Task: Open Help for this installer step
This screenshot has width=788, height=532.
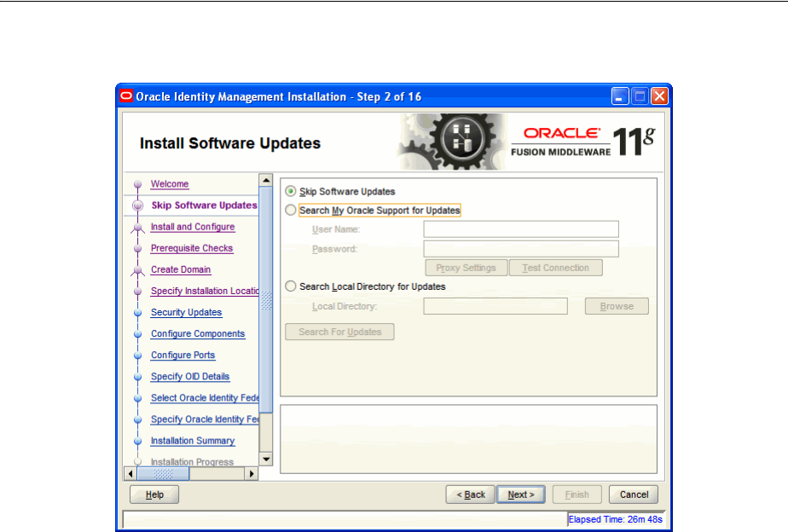Action: point(154,494)
